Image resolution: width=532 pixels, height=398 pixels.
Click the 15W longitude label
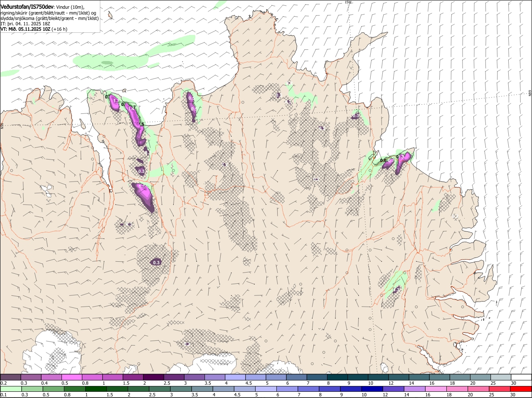coord(348,2)
